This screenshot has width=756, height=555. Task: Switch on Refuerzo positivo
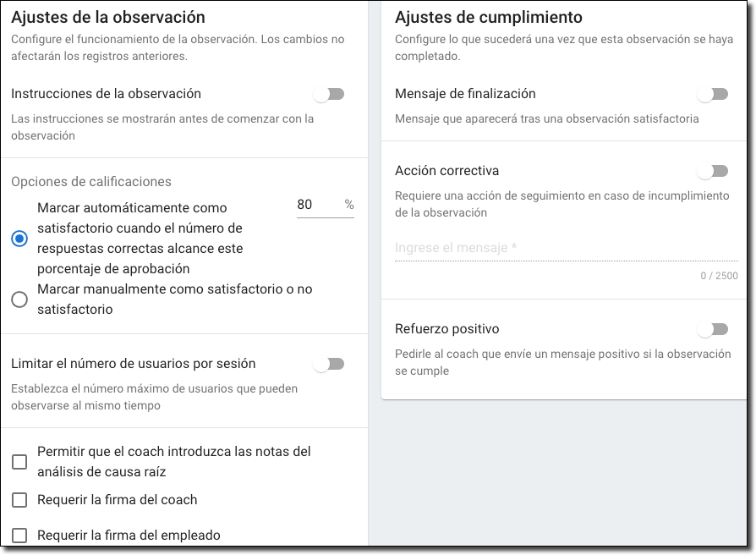coord(712,329)
